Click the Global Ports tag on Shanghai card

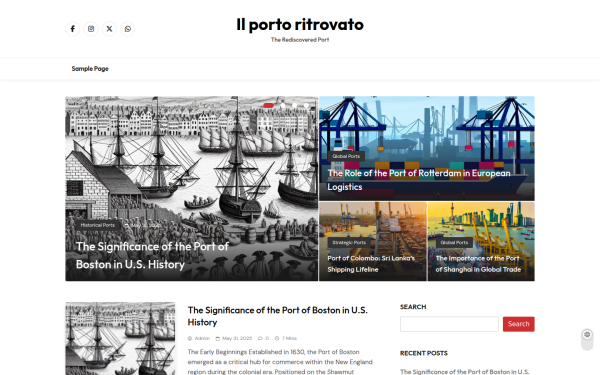point(454,243)
